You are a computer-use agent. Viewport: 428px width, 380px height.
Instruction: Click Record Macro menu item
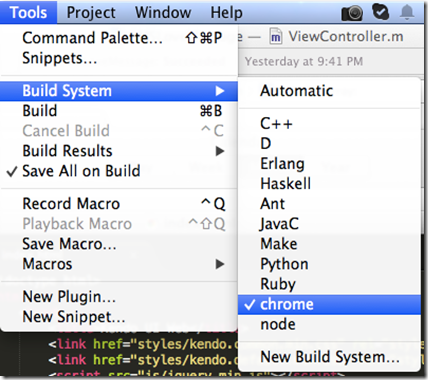tap(119, 204)
